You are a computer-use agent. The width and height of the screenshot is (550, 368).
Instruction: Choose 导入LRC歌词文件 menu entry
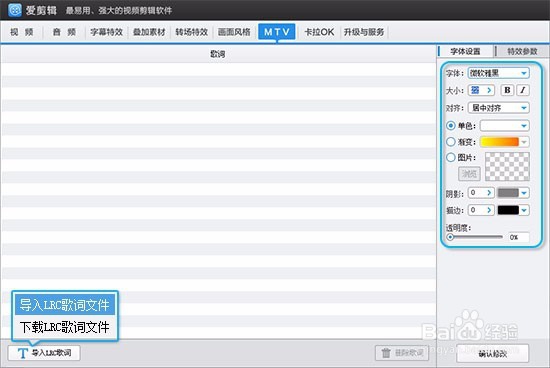[x=65, y=305]
